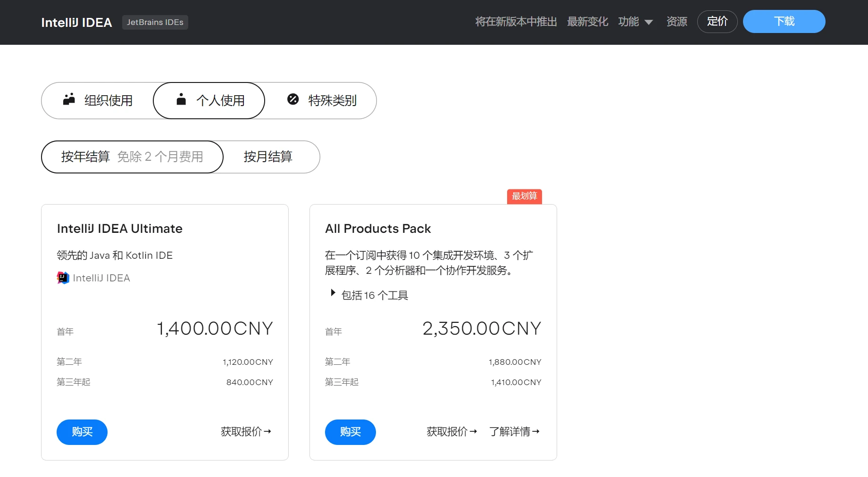Click 购买 in IntelliJ IDEA Ultimate card
Viewport: 868px width, 477px height.
(82, 432)
